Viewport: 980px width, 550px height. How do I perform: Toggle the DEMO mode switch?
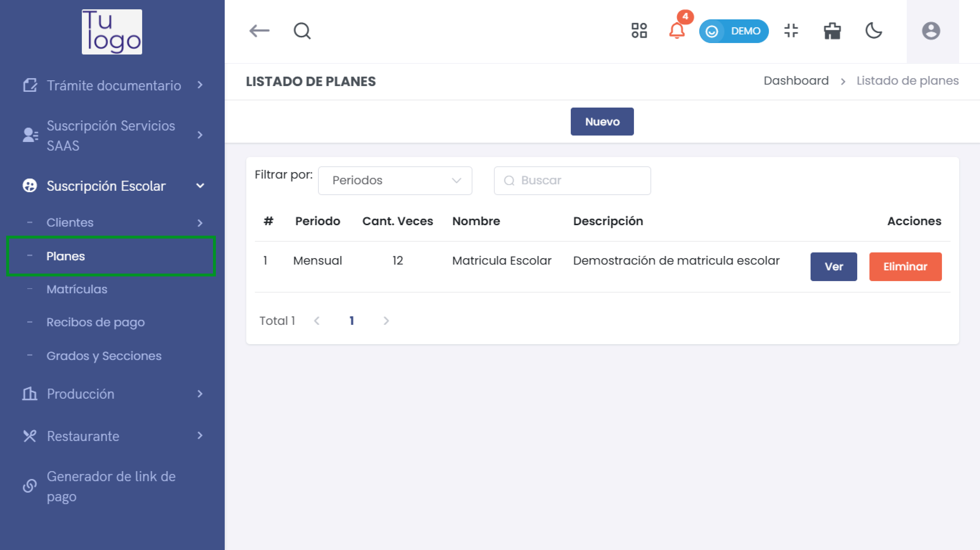pyautogui.click(x=734, y=31)
